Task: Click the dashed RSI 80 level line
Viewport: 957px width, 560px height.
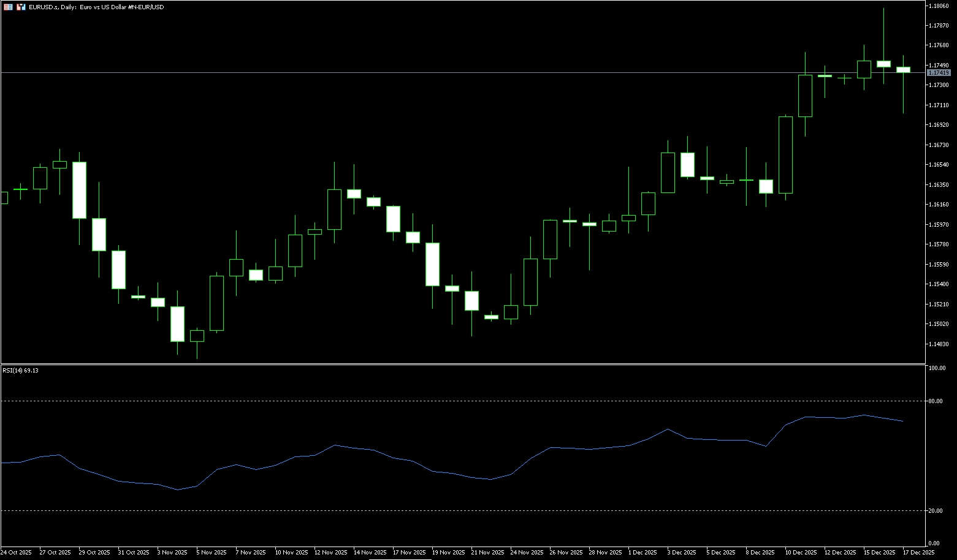Action: pyautogui.click(x=429, y=401)
